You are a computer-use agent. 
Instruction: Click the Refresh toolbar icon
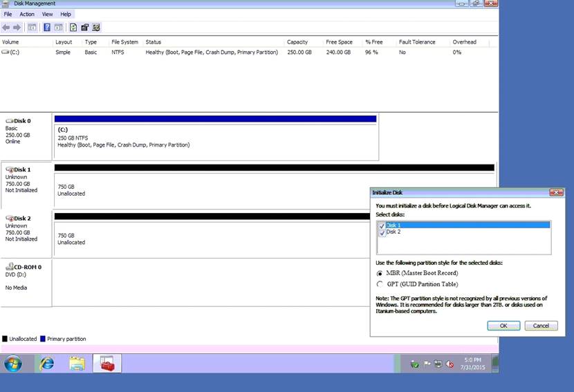[x=73, y=28]
